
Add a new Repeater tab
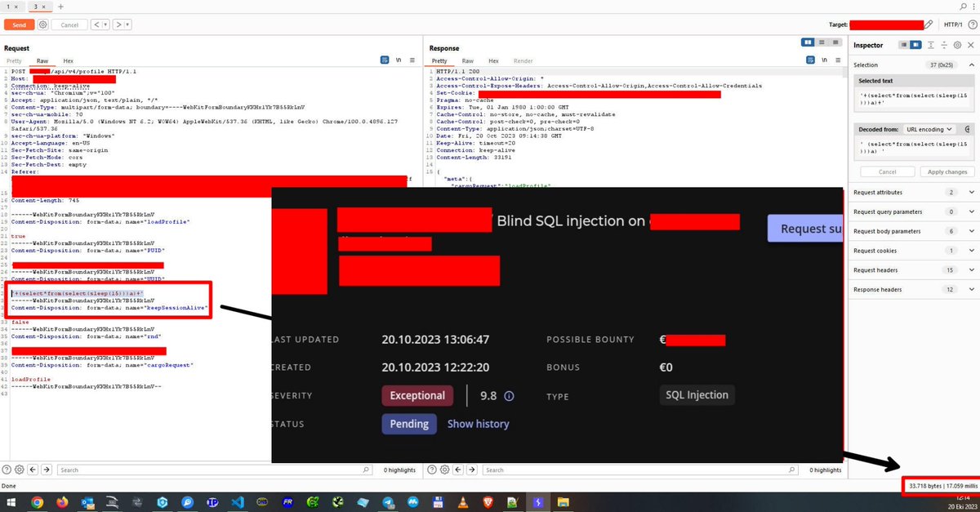click(x=60, y=6)
